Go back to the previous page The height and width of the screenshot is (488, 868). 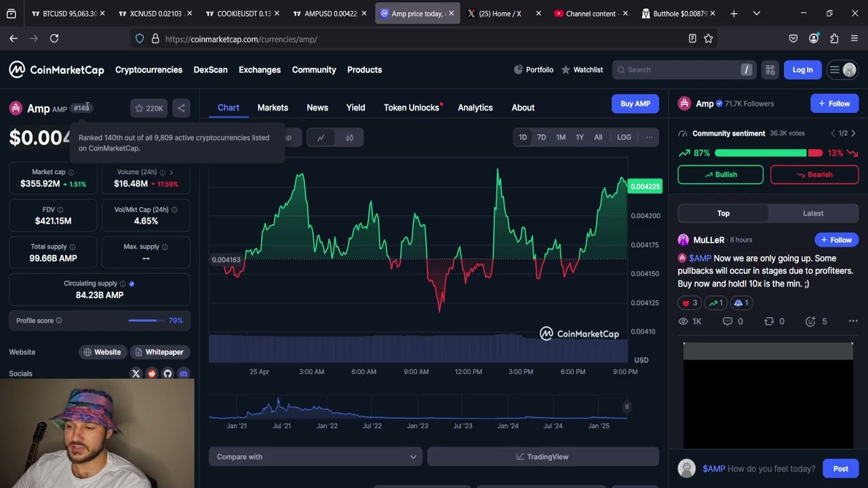click(x=14, y=39)
